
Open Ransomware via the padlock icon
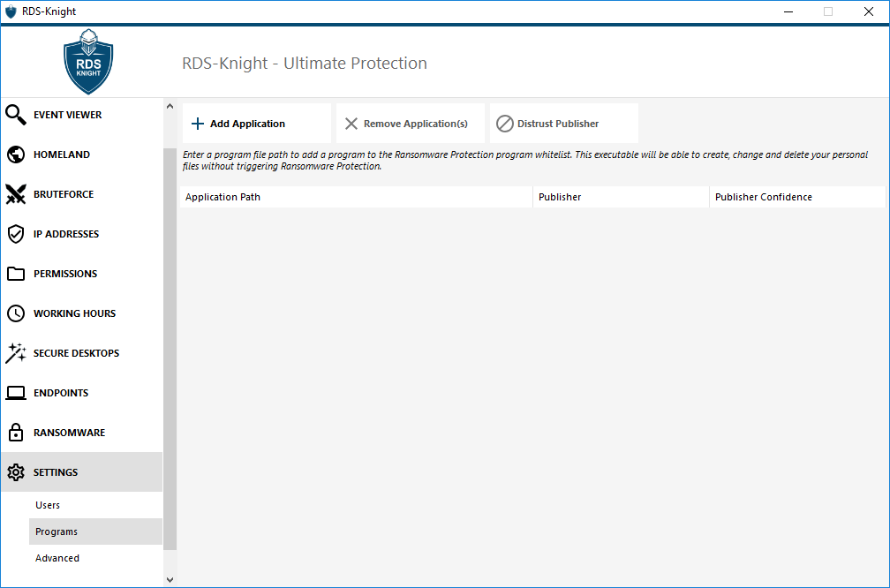click(x=15, y=433)
